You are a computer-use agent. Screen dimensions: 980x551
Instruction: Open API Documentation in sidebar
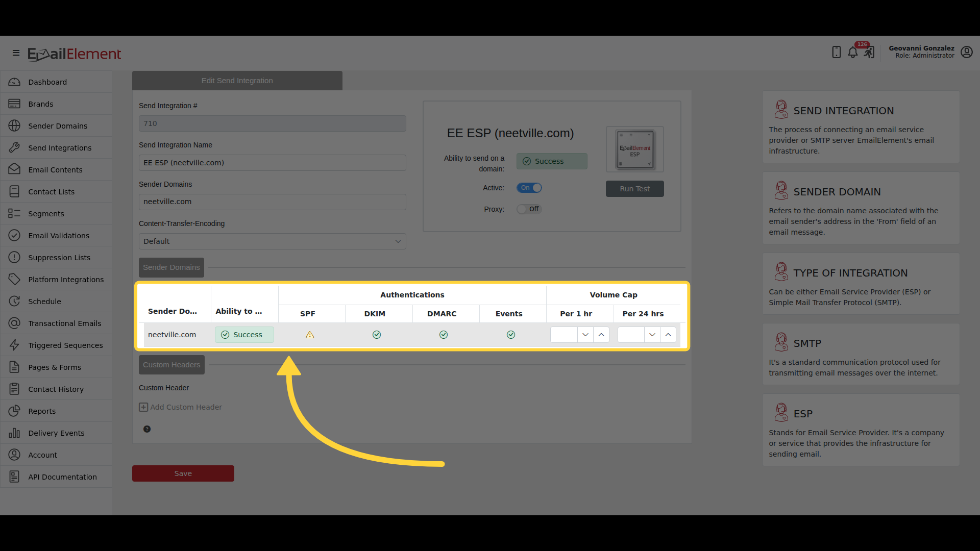pos(56,477)
